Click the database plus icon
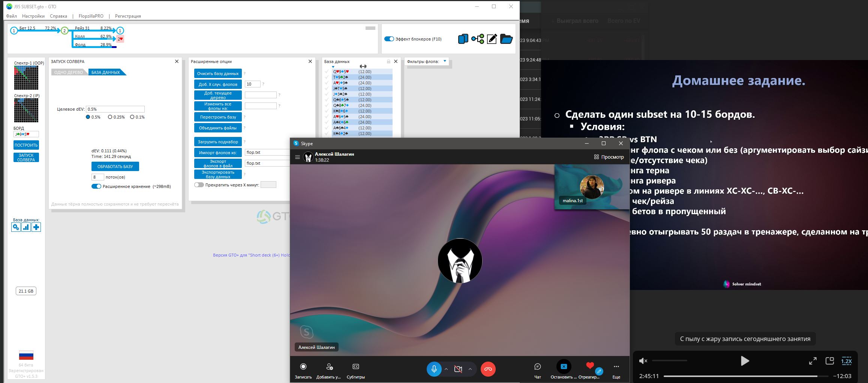Image resolution: width=868 pixels, height=383 pixels. coord(36,227)
